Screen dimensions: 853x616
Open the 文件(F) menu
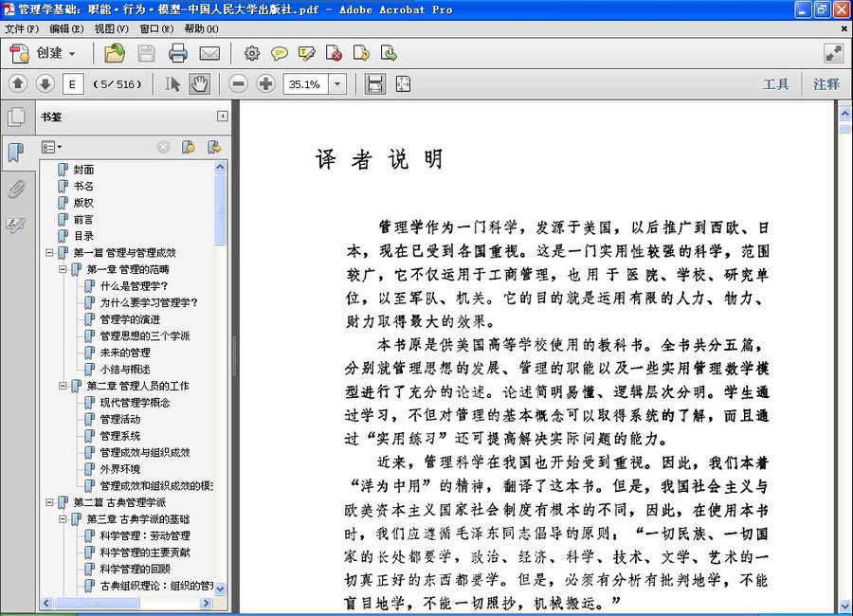coord(22,28)
